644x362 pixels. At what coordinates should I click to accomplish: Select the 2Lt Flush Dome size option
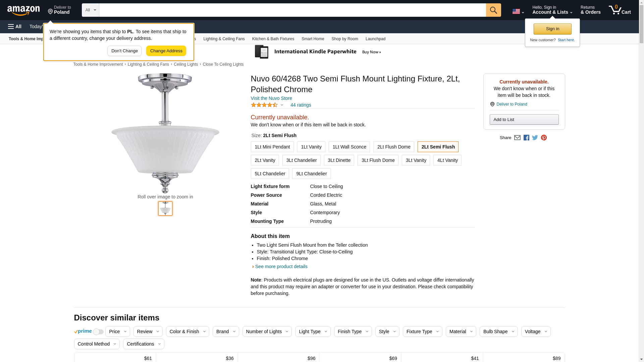[393, 147]
